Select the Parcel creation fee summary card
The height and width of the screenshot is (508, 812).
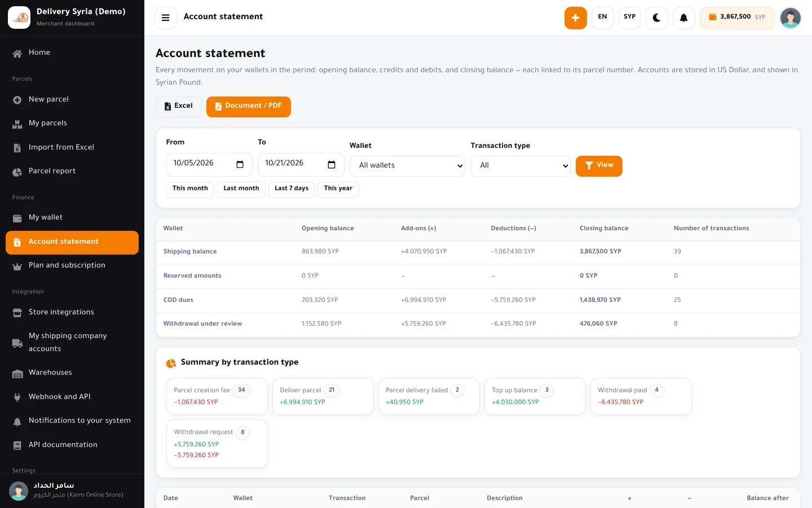217,396
